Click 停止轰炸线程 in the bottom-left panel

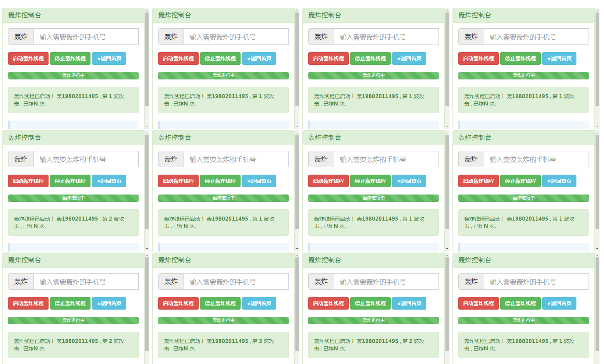coord(70,303)
